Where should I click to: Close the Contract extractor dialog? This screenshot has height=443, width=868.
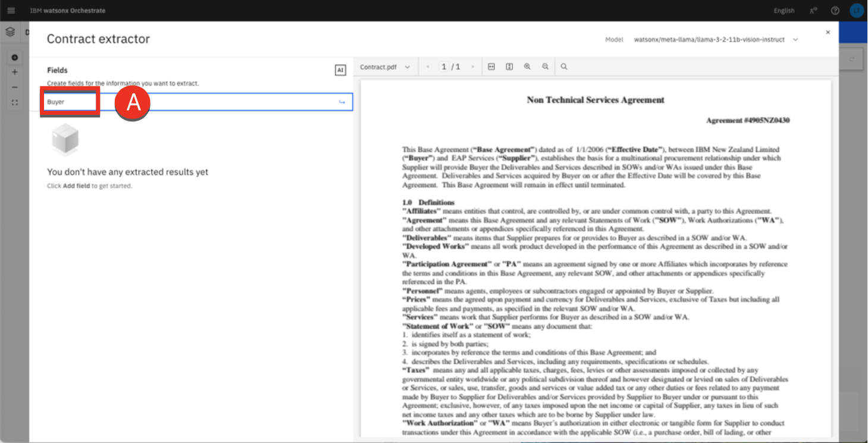click(828, 33)
